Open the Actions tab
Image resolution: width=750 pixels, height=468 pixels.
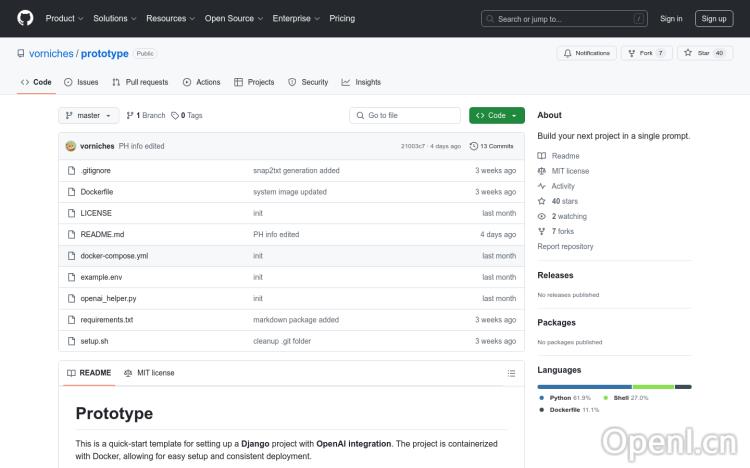pyautogui.click(x=201, y=82)
